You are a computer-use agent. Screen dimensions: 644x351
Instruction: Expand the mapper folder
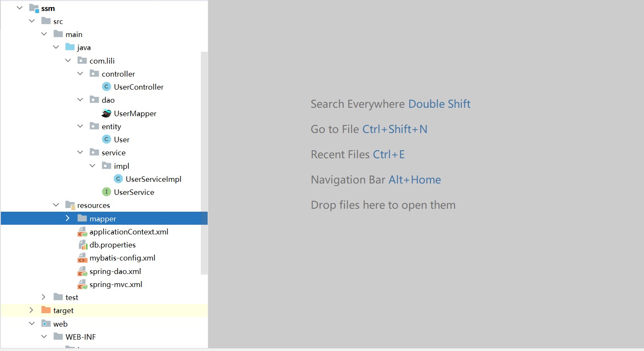coord(68,218)
